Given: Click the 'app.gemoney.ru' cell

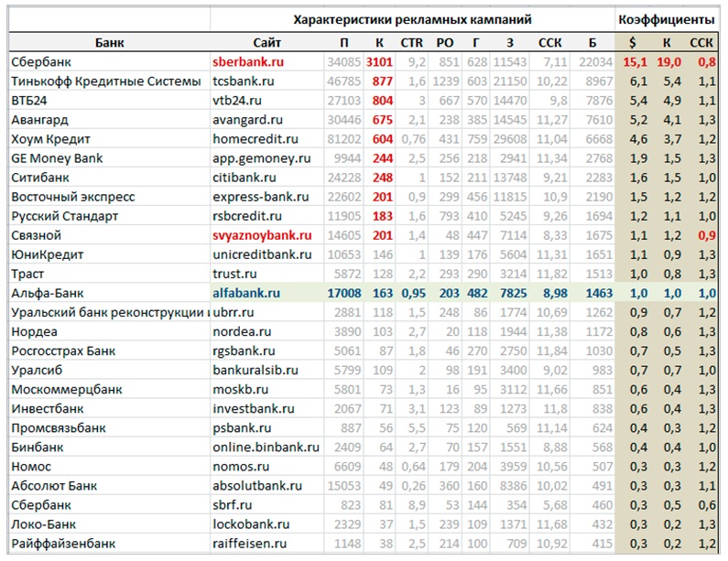Looking at the screenshot, I should click(x=267, y=158).
